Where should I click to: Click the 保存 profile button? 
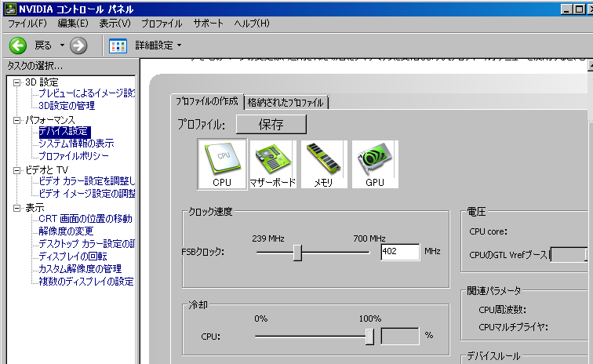[x=271, y=125]
